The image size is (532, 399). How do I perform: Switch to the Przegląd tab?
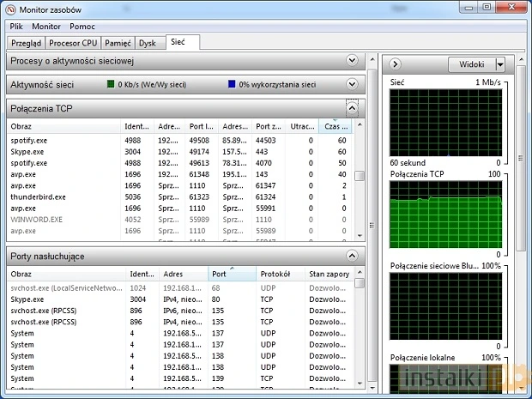click(x=25, y=42)
